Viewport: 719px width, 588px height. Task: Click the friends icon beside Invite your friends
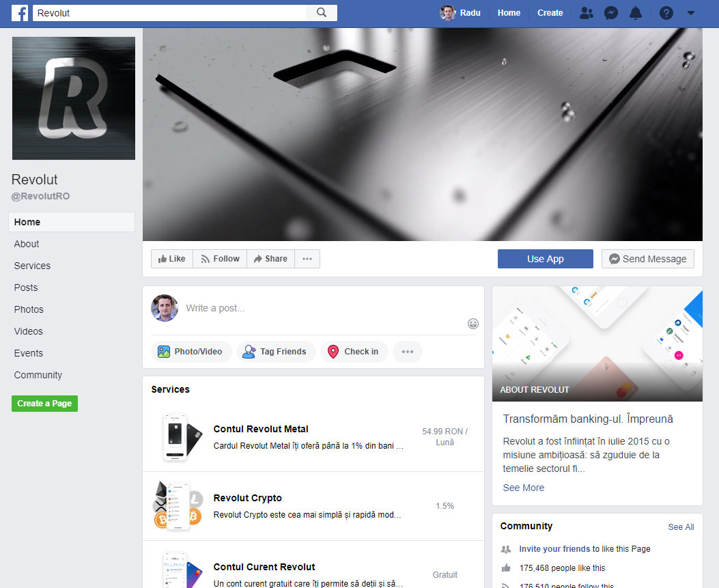tap(506, 549)
